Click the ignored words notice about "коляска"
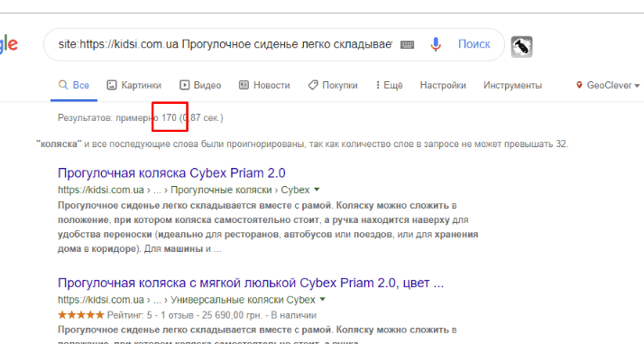Image resolution: width=644 pixels, height=344 pixels. [x=302, y=144]
